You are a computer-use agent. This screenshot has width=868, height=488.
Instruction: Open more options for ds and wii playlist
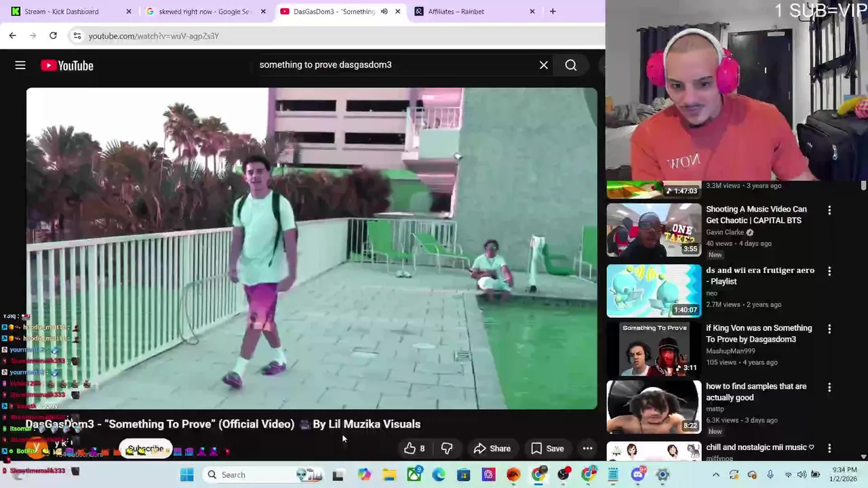[x=829, y=271]
